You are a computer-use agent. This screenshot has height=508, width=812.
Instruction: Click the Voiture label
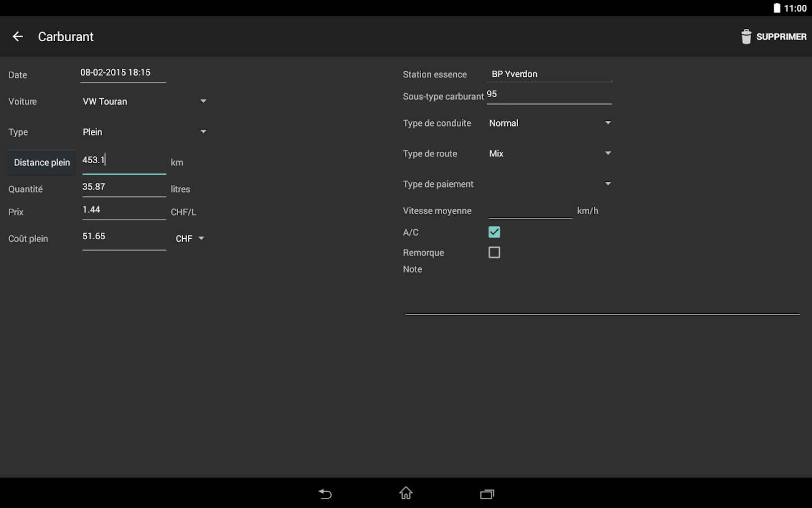[23, 102]
